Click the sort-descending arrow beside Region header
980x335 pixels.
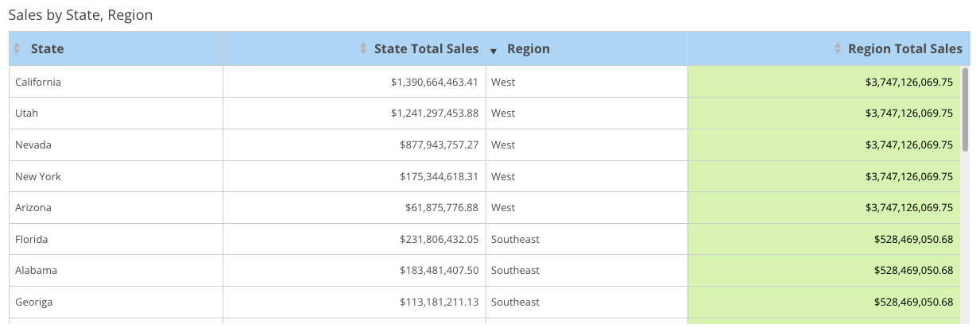pyautogui.click(x=494, y=51)
